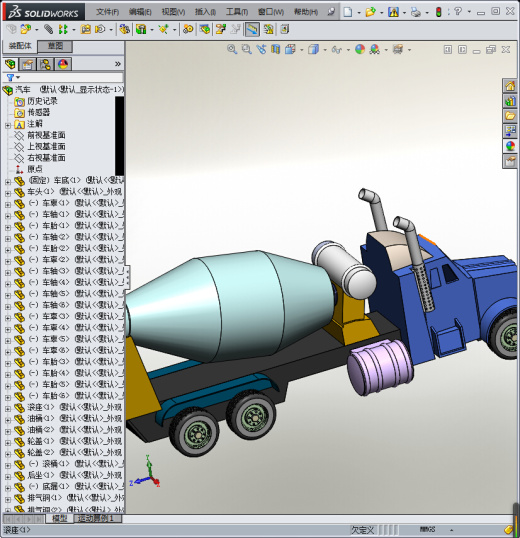Switch to the 运动算例1 tab
The height and width of the screenshot is (538, 520).
(x=96, y=518)
